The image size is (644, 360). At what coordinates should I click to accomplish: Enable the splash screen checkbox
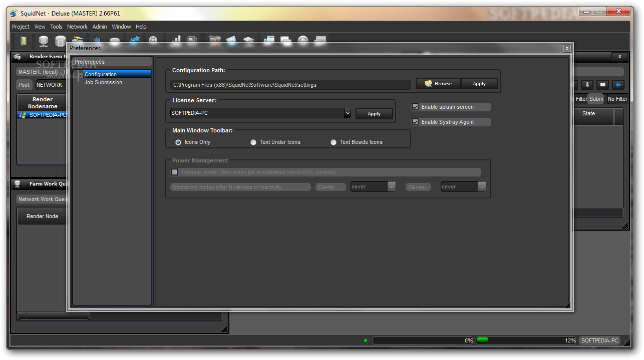(x=415, y=107)
